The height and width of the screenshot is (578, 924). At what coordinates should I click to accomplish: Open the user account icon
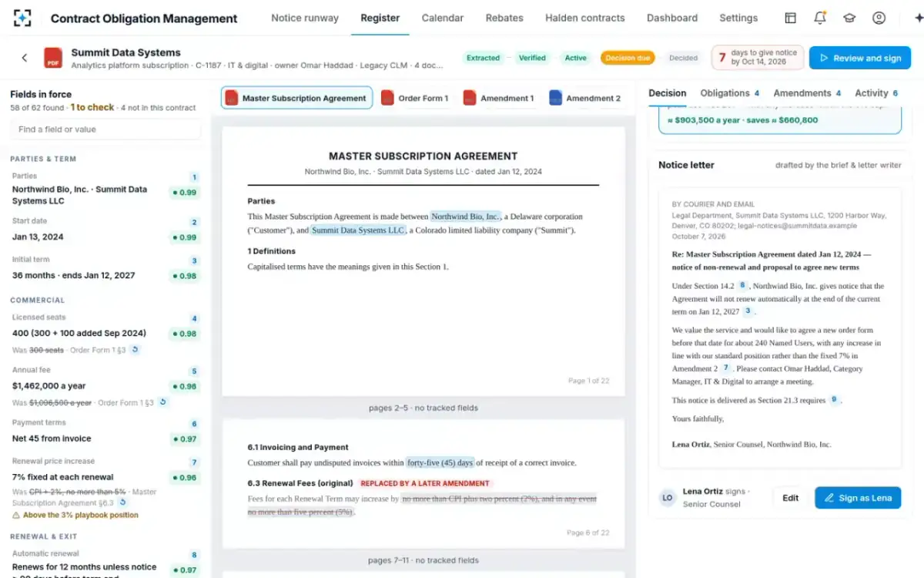(x=879, y=18)
